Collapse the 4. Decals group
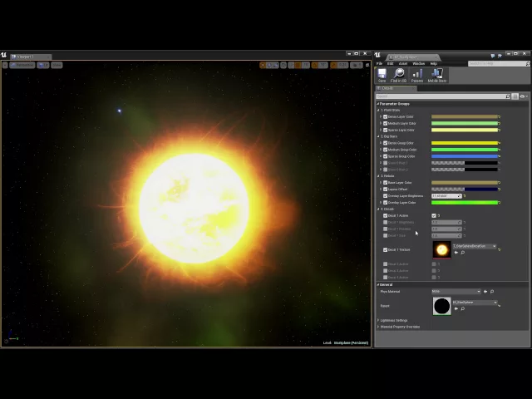This screenshot has width=532, height=399. point(379,209)
